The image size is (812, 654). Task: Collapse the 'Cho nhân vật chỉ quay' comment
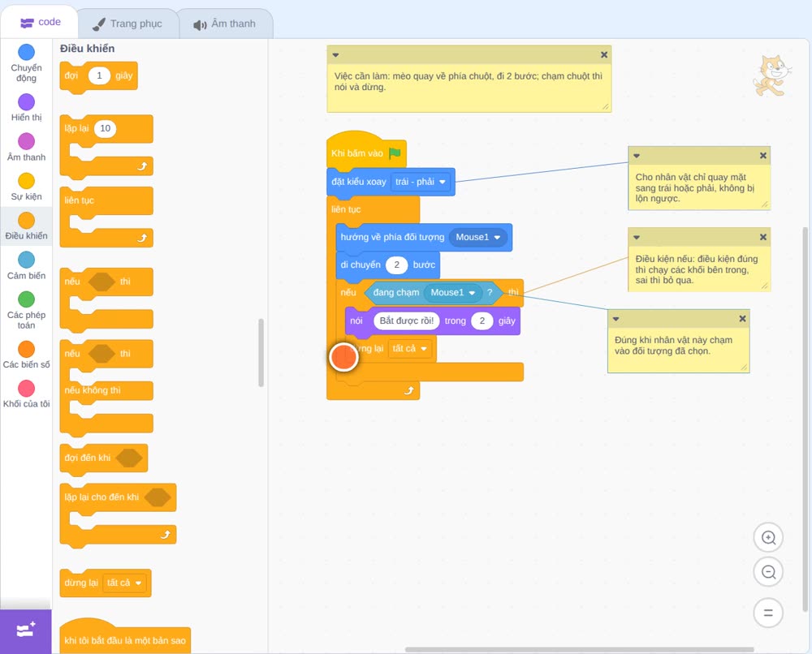tap(637, 156)
